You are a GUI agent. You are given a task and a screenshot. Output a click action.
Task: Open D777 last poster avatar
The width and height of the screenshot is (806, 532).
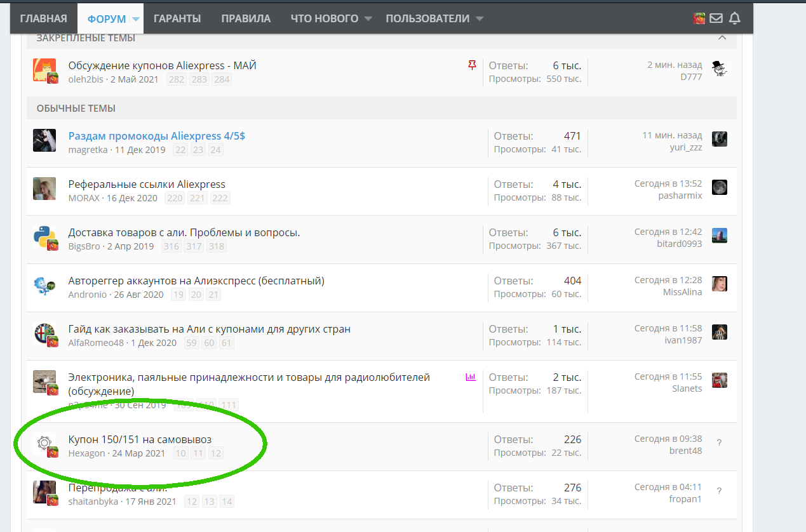tap(719, 69)
